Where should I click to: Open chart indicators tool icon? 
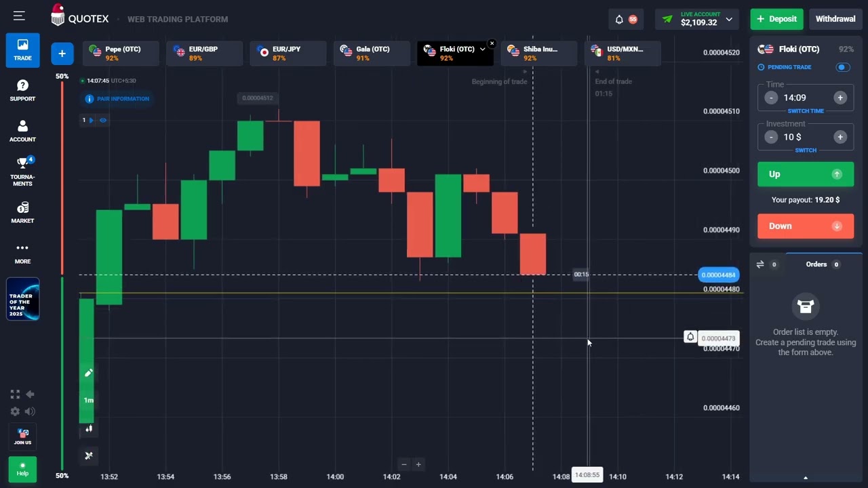[88, 455]
